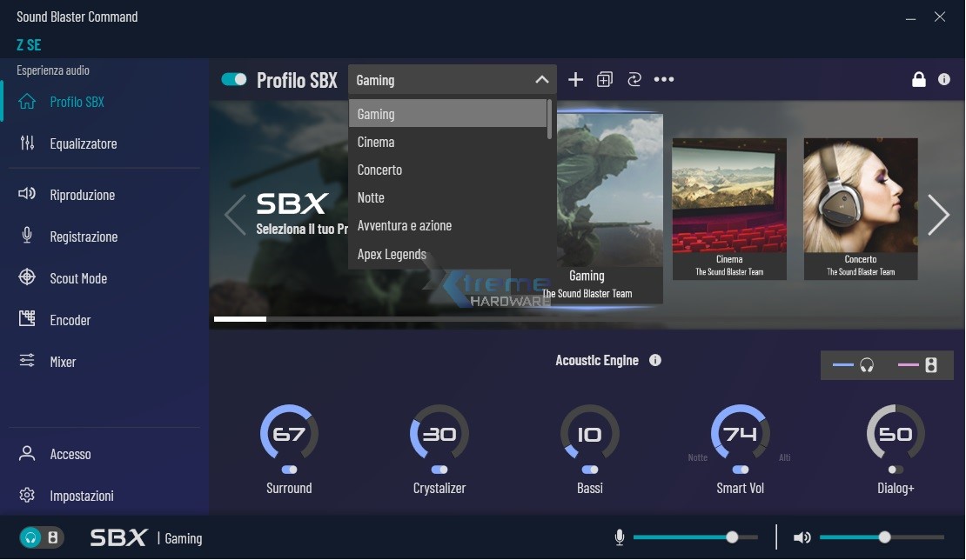This screenshot has height=560, width=966.
Task: Click the plus icon to add profile
Action: pos(575,80)
